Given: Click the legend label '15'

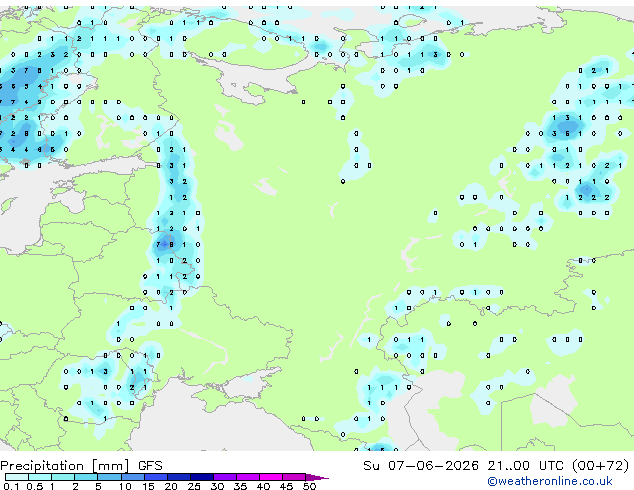Looking at the screenshot, I should pos(148,486).
